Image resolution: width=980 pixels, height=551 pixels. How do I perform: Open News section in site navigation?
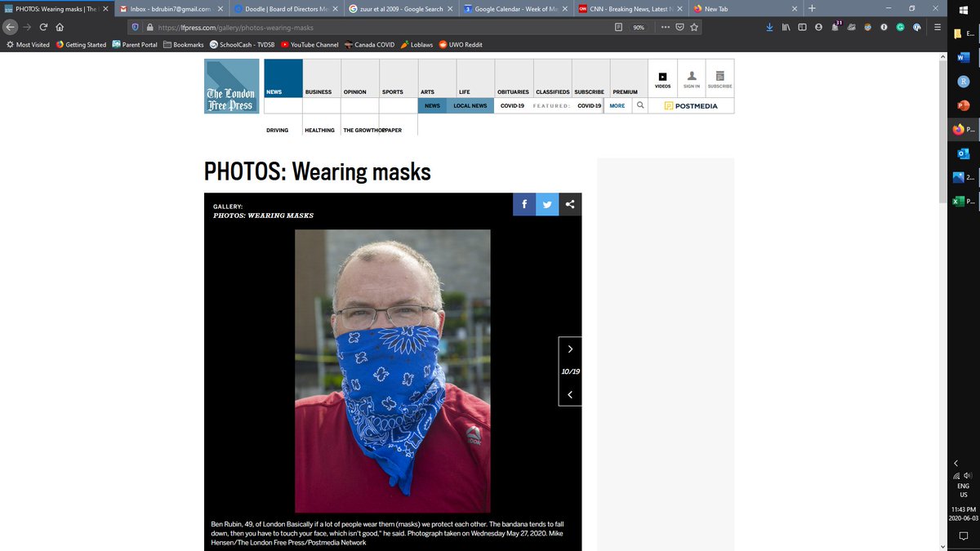click(283, 78)
